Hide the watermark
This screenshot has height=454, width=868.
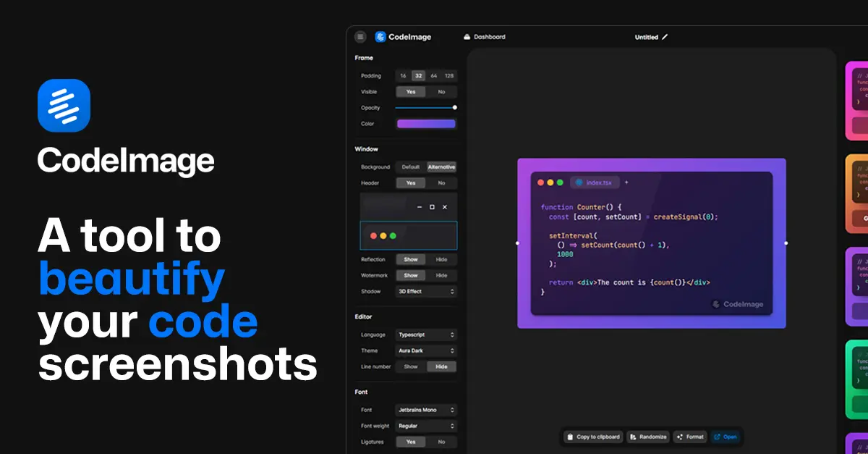(441, 275)
